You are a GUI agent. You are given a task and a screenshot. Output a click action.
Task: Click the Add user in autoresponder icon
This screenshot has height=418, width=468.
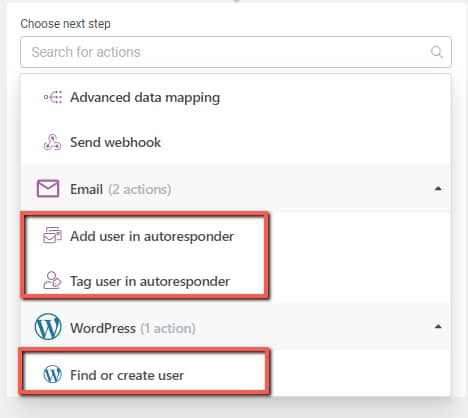[52, 236]
